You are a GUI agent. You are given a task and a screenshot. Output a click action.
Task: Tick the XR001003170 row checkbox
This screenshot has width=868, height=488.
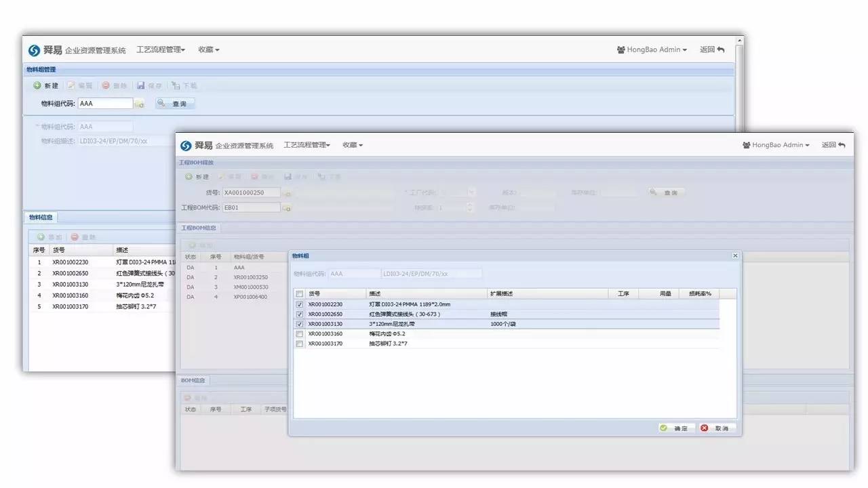point(300,344)
